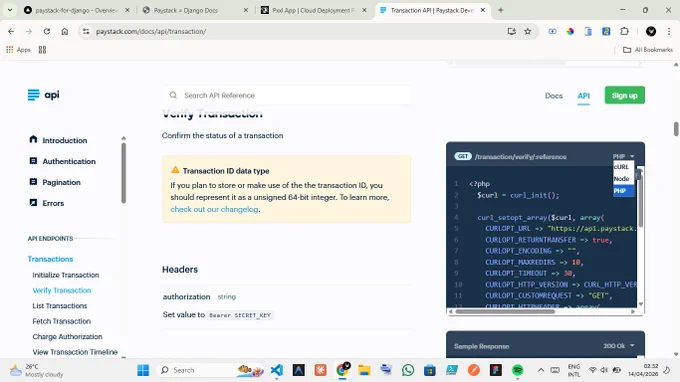Open the Extensions puzzle icon
Screen dimensions: 680x382
coord(624,31)
